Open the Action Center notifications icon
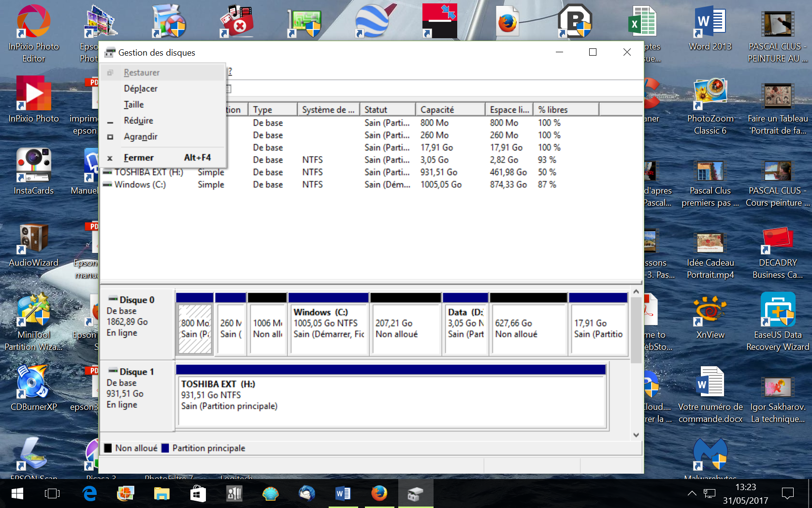The width and height of the screenshot is (812, 508). click(788, 493)
